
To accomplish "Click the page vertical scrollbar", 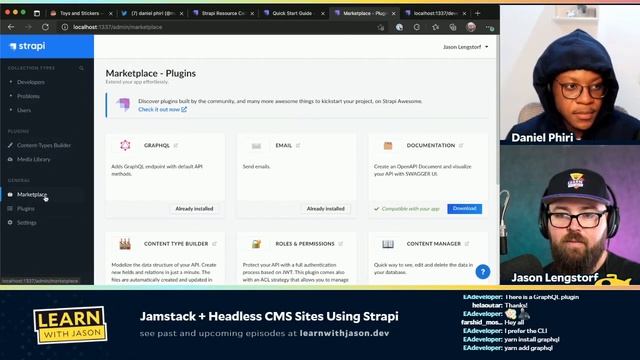I will pyautogui.click(x=497, y=110).
